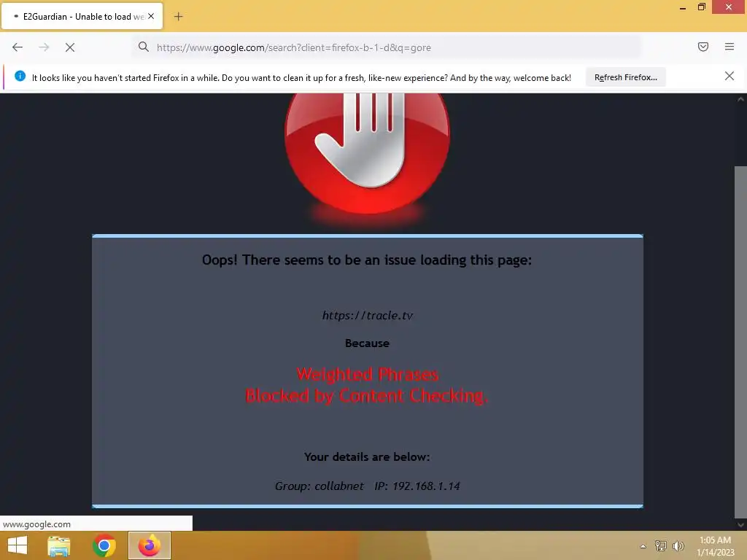Close the Firefox window
The height and width of the screenshot is (560, 747).
click(729, 7)
